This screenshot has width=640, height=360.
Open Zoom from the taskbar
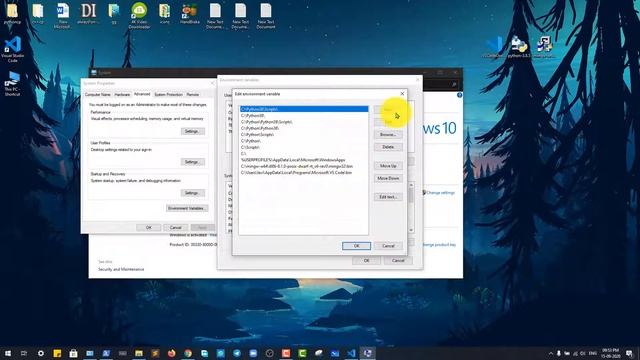tap(253, 353)
